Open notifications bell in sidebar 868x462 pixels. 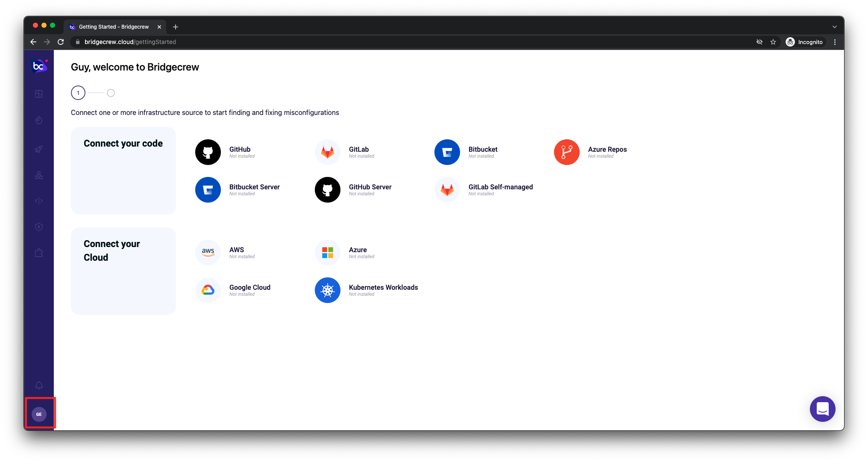(x=39, y=385)
